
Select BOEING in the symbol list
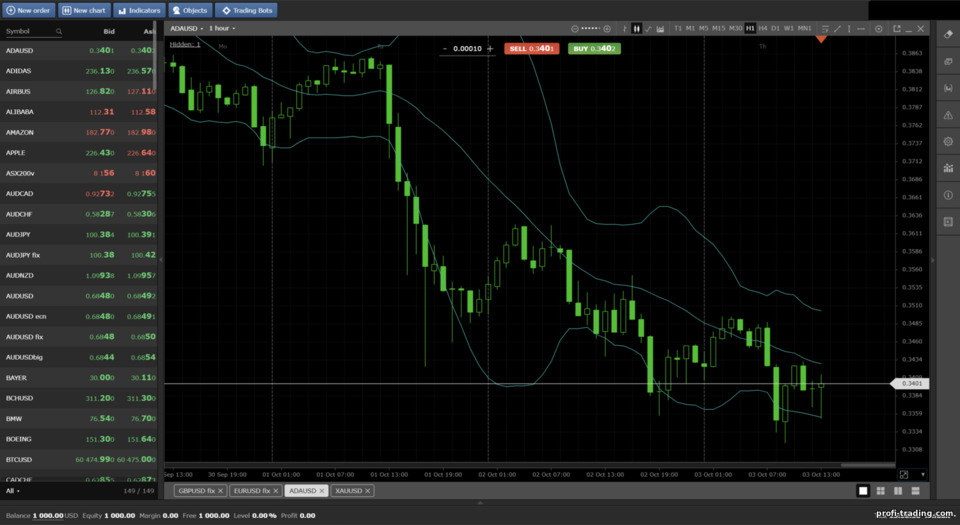coord(78,439)
